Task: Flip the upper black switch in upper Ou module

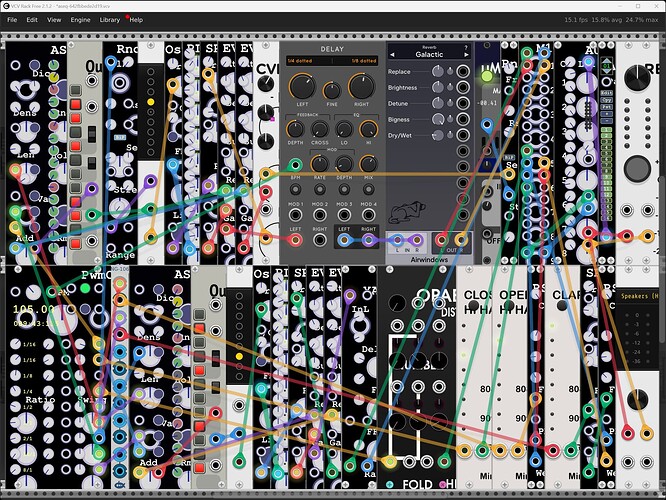Action: (x=92, y=134)
